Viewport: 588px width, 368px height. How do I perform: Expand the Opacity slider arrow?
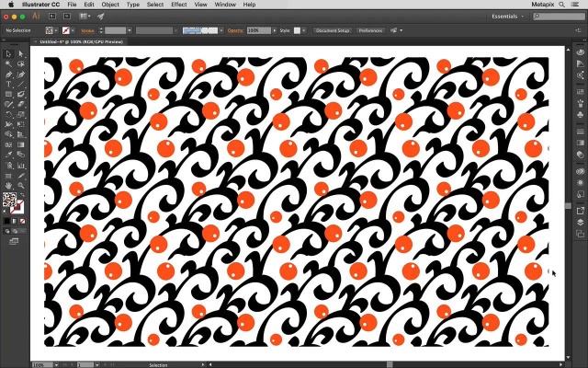click(x=275, y=30)
